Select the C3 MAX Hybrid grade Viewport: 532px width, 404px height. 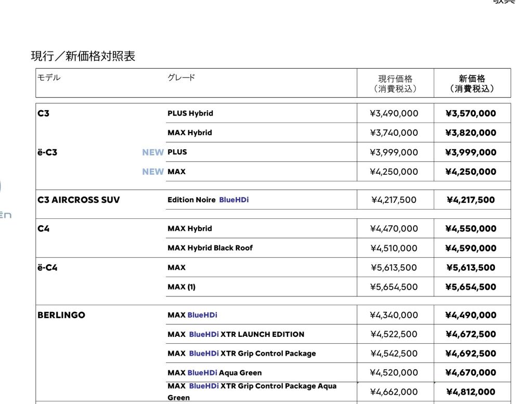[190, 133]
